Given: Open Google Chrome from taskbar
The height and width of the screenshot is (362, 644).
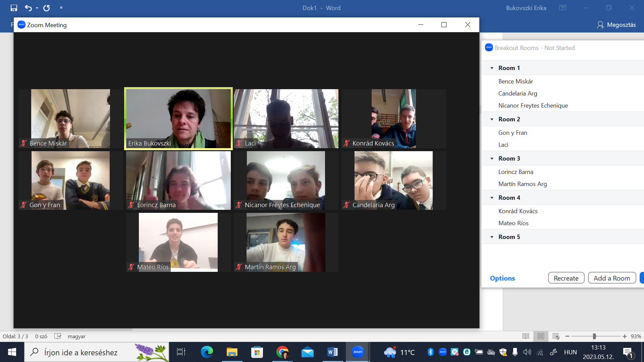Looking at the screenshot, I should (282, 352).
